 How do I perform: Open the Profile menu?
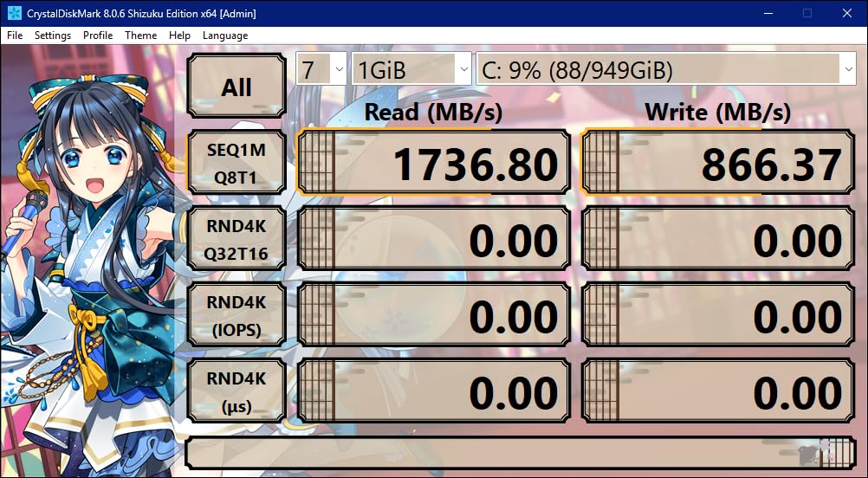(98, 36)
